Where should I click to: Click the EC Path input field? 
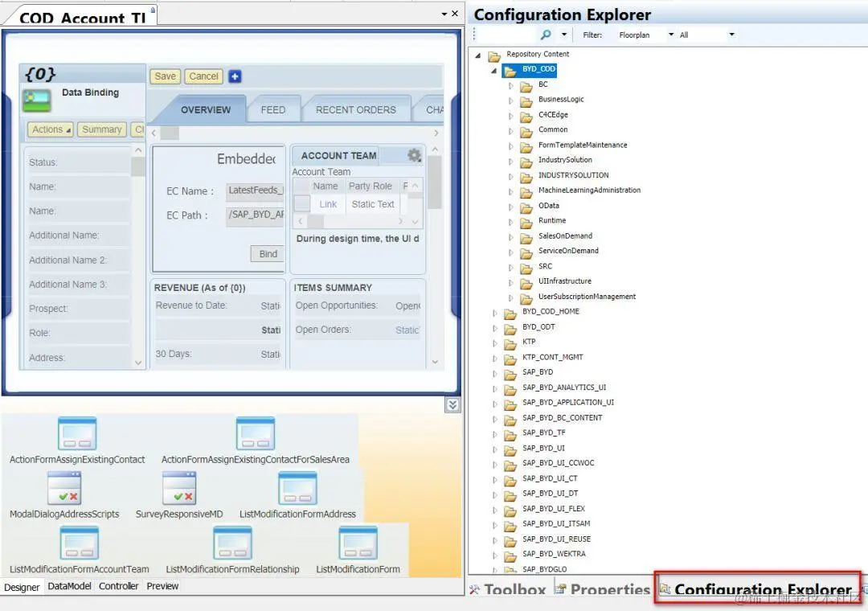click(255, 215)
